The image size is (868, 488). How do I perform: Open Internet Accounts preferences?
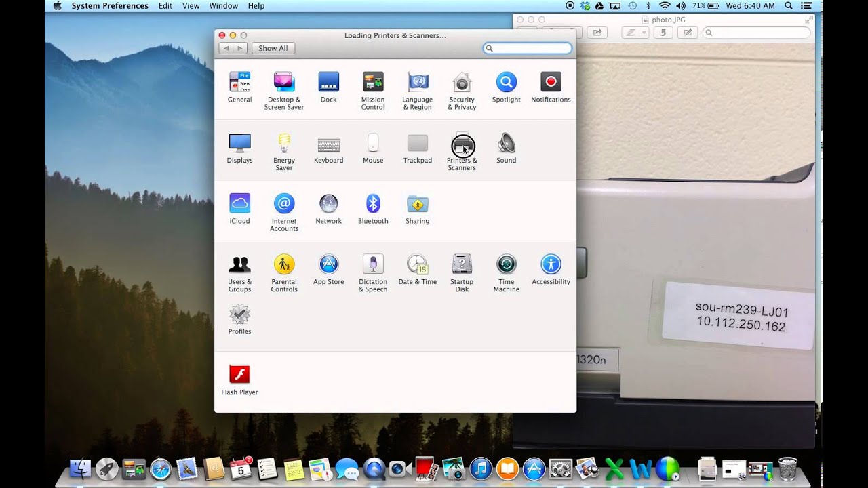284,212
